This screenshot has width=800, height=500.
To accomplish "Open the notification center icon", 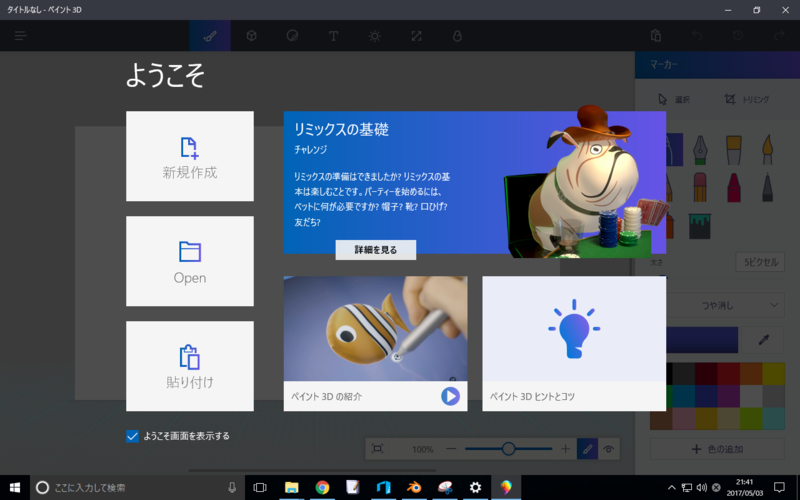I will pyautogui.click(x=779, y=488).
